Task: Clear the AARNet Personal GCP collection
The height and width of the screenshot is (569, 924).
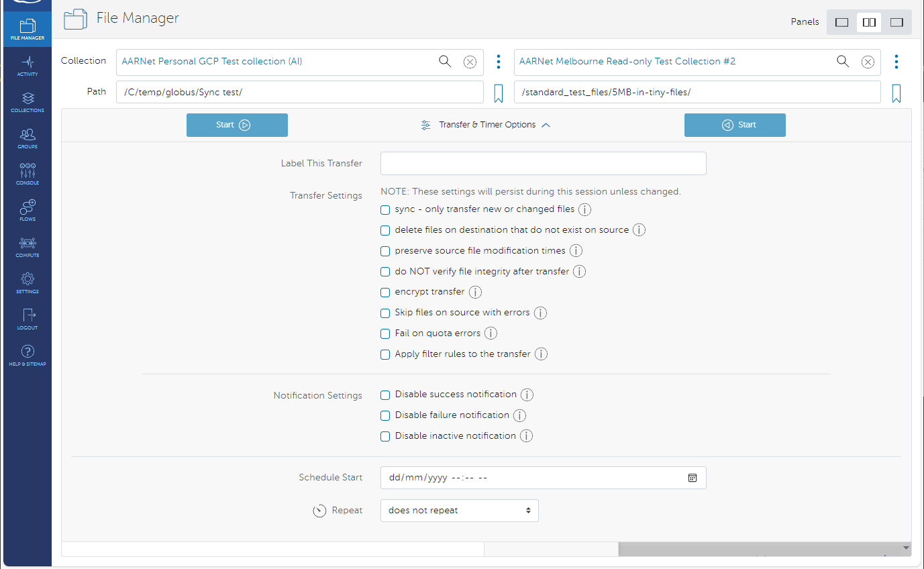Action: coord(470,62)
